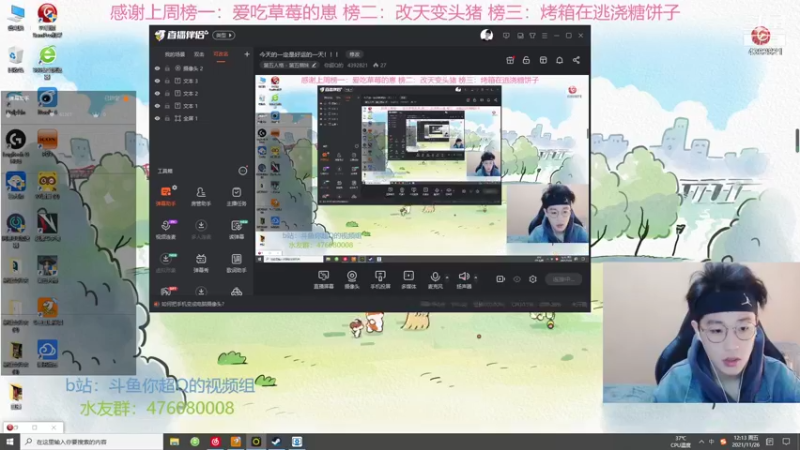The width and height of the screenshot is (800, 450).
Task: Click the layout grid icon above the preview
Action: pyautogui.click(x=543, y=60)
